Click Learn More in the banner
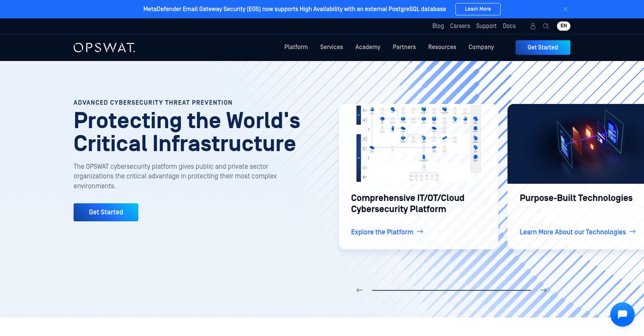Screen dimensions: 644x336 click(x=478, y=9)
